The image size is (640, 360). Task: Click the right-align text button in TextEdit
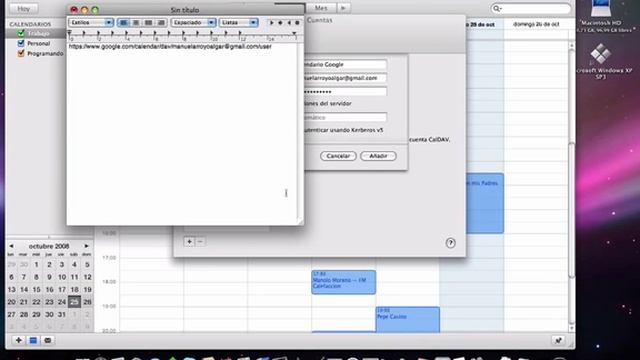(x=161, y=22)
